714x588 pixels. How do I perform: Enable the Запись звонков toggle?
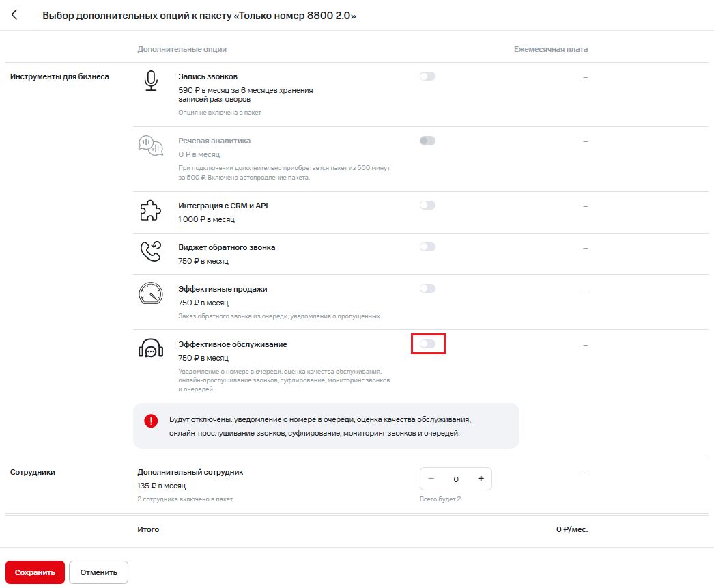click(427, 76)
